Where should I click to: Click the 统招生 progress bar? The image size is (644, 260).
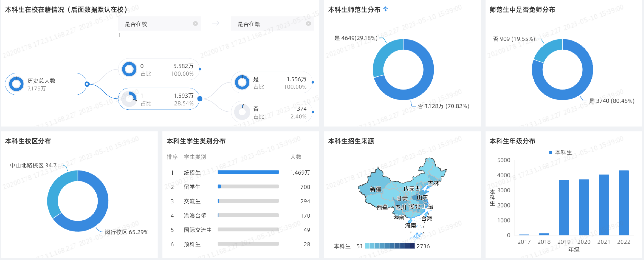[x=248, y=172]
